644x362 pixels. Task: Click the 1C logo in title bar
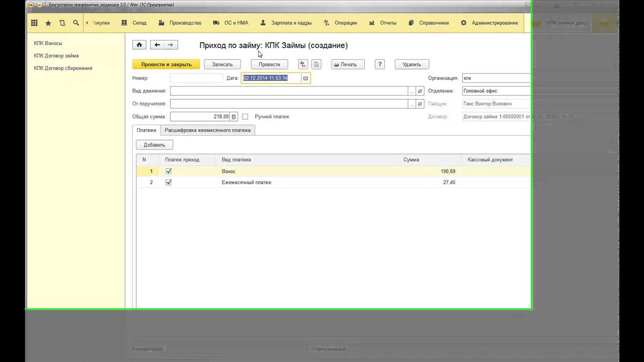pos(30,5)
